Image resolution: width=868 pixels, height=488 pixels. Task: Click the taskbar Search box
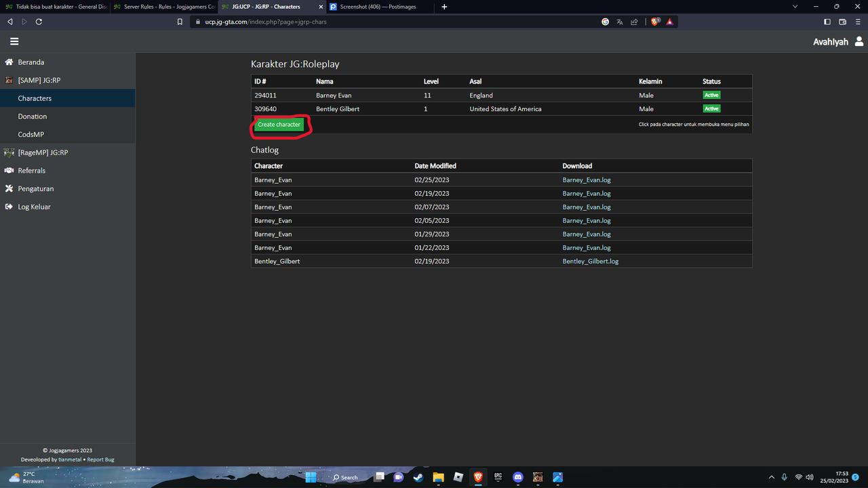[x=346, y=477]
